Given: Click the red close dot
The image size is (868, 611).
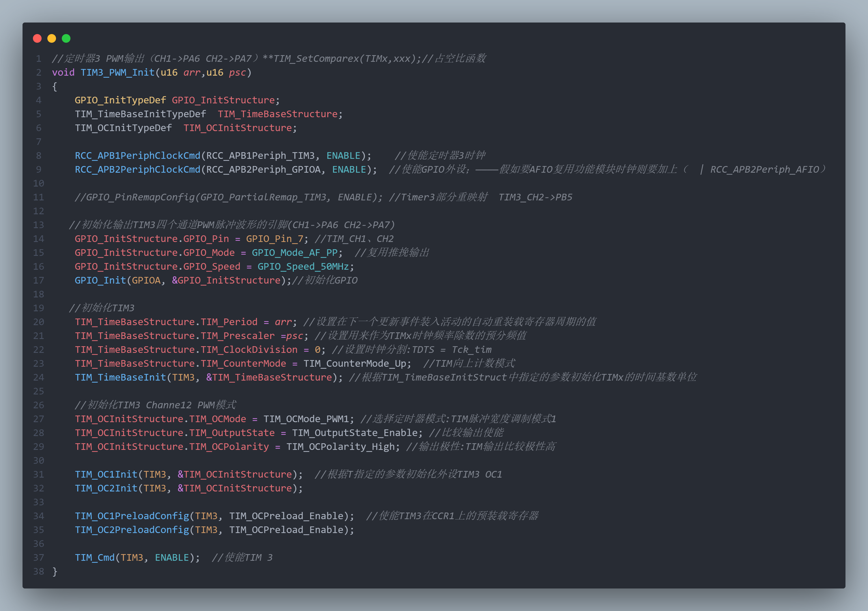Looking at the screenshot, I should click(37, 38).
